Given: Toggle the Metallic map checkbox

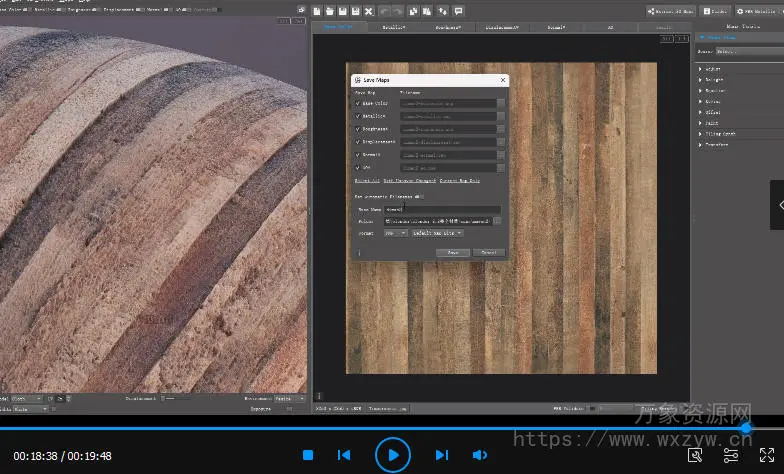Looking at the screenshot, I should 358,116.
